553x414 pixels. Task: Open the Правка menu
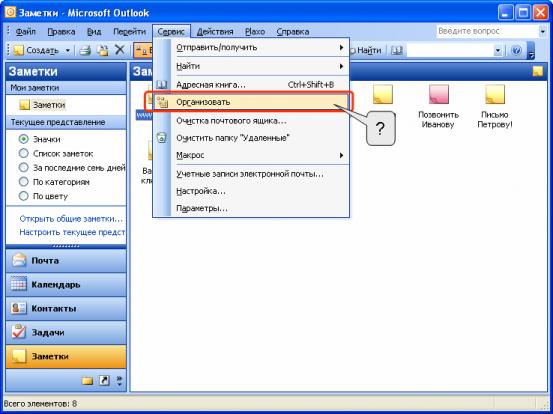(61, 31)
